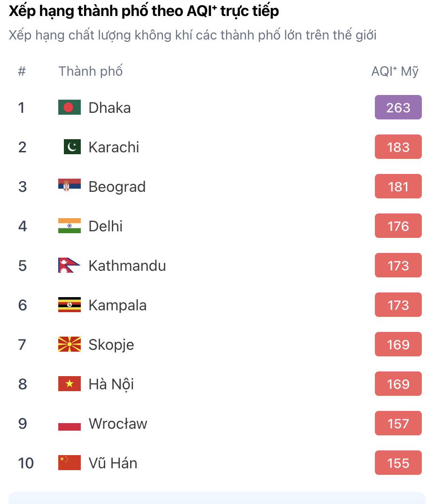Viewport: 435px width, 504px height.
Task: Click the Serbia flag next to Beograd
Action: [x=70, y=187]
